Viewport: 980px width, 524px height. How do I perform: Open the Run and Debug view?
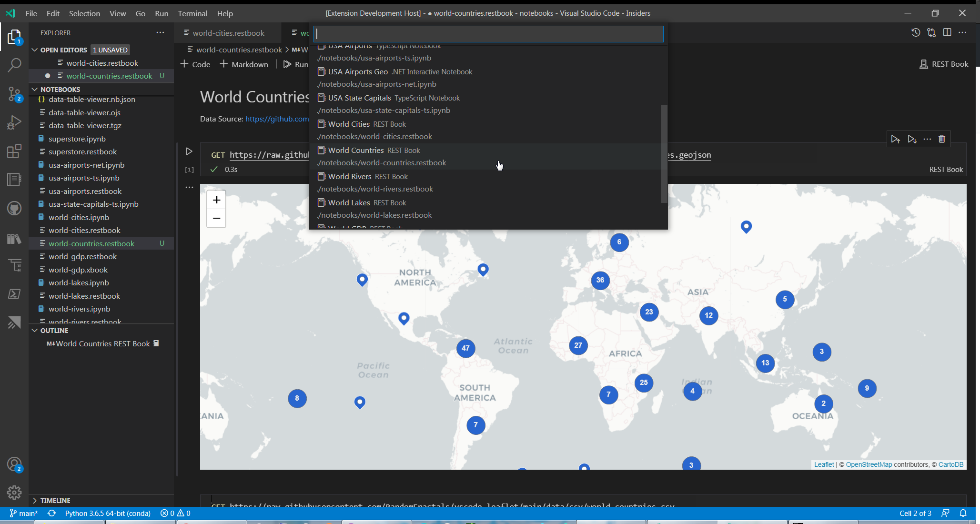pos(14,122)
